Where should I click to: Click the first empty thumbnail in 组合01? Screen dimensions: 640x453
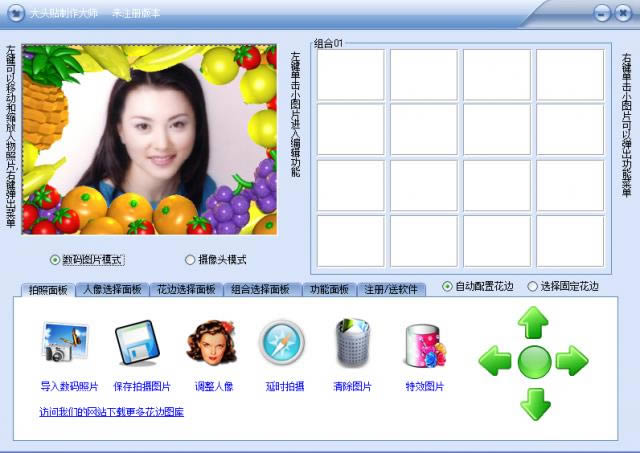[x=350, y=75]
